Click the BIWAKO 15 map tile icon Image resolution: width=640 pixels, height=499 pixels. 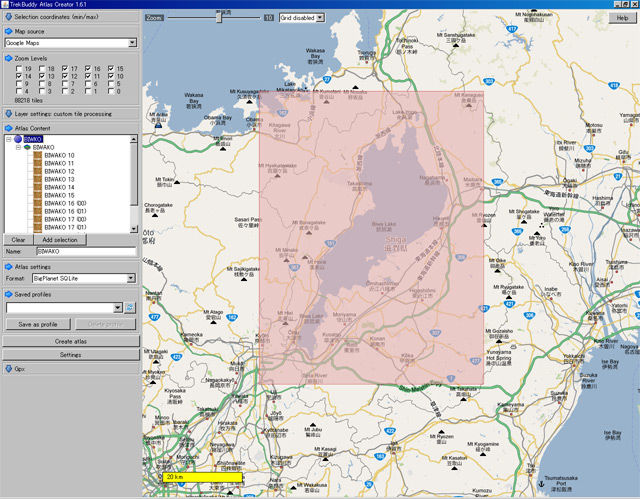[x=38, y=195]
